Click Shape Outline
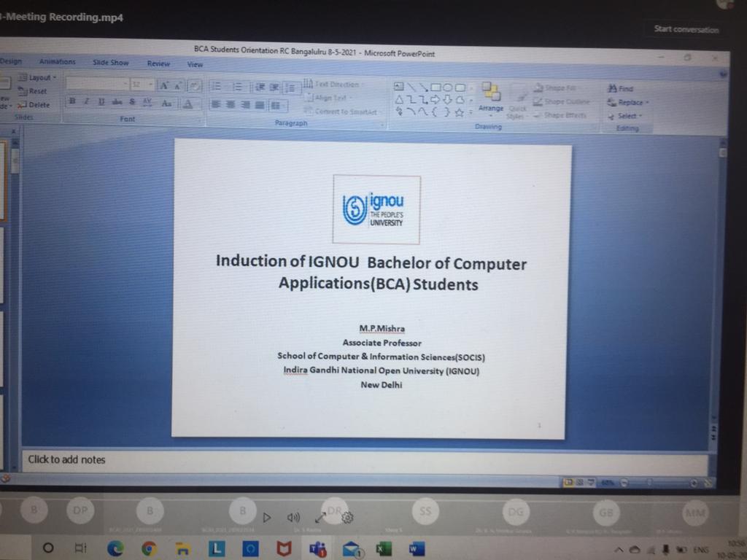The image size is (747, 560). click(x=561, y=102)
